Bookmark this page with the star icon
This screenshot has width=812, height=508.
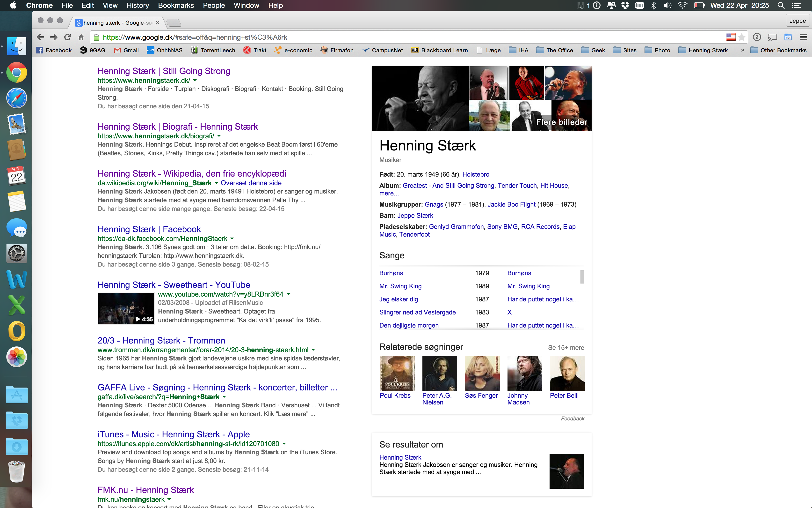tap(741, 37)
